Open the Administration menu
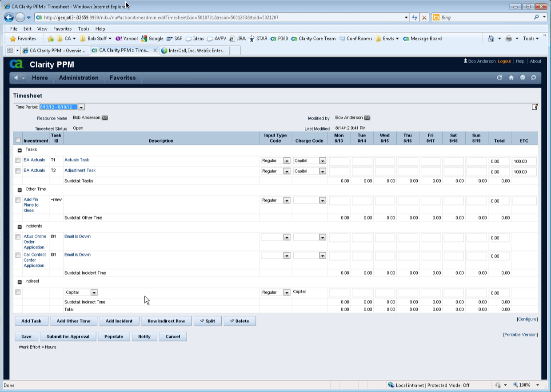Image resolution: width=551 pixels, height=392 pixels. (79, 78)
